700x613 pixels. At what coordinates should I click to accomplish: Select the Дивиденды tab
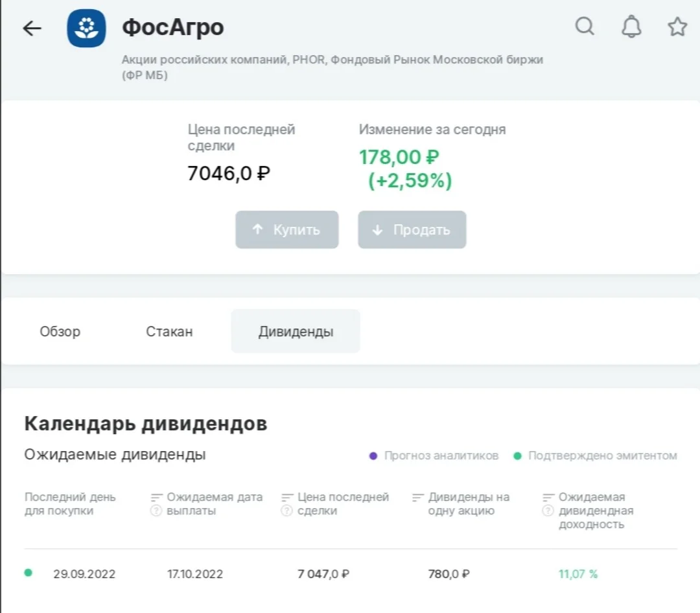296,331
